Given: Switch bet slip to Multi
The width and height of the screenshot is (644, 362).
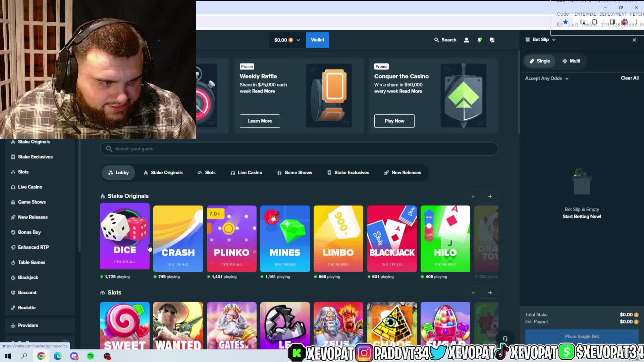Looking at the screenshot, I should coord(571,61).
